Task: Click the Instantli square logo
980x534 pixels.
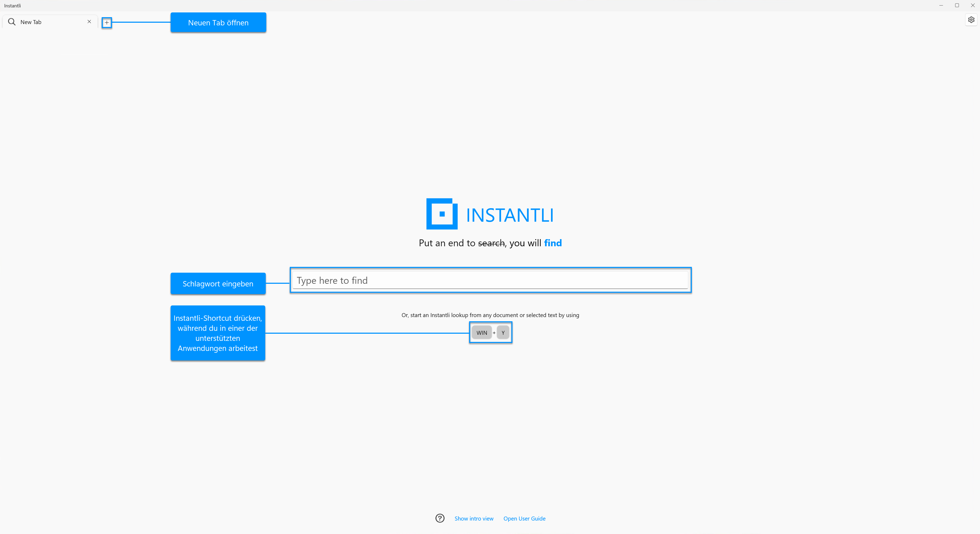Action: coord(442,214)
